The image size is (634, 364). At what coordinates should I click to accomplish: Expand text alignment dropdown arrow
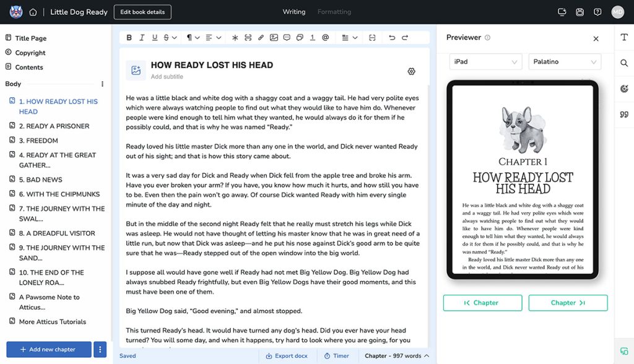pos(219,38)
